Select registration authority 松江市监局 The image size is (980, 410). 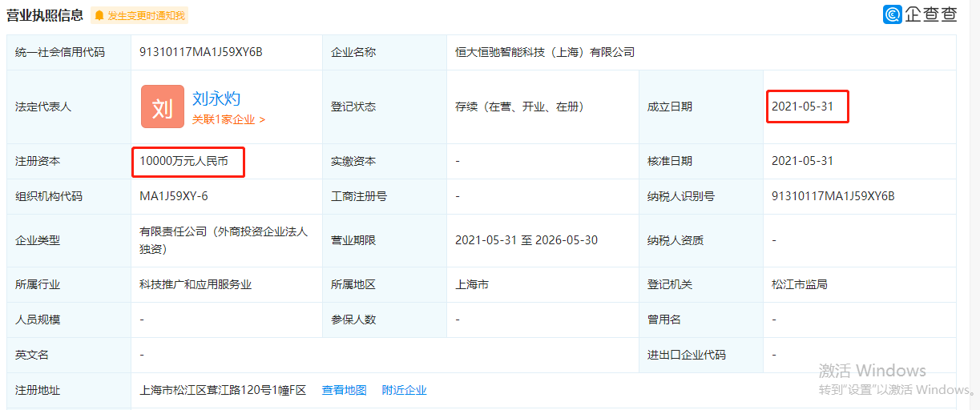(800, 284)
